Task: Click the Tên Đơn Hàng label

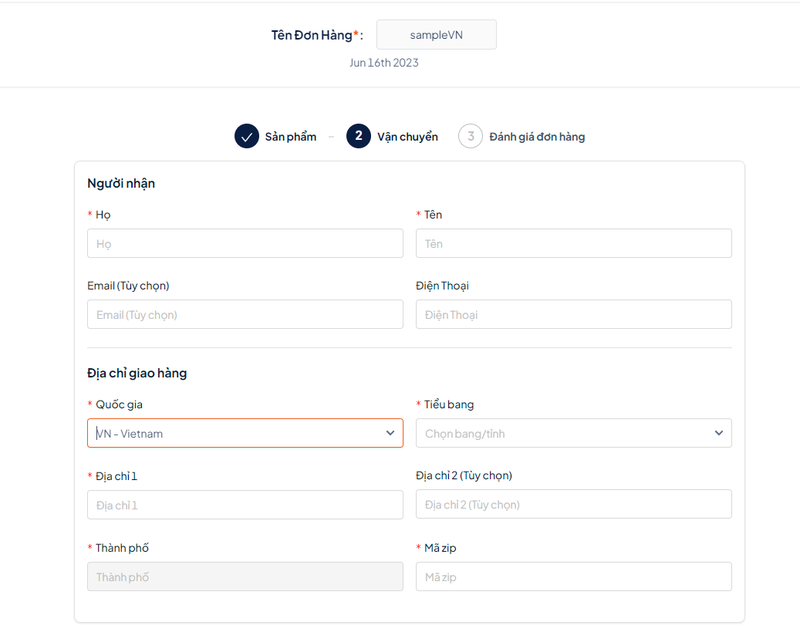Action: point(317,35)
